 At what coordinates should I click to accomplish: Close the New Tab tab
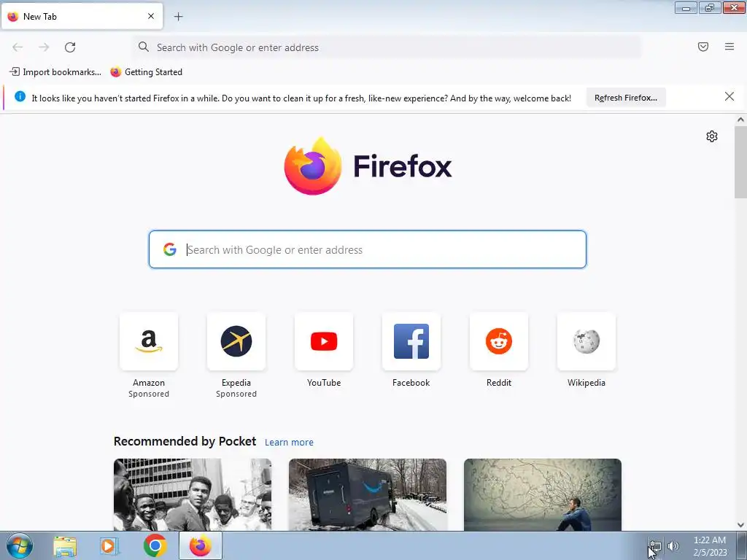click(x=150, y=16)
